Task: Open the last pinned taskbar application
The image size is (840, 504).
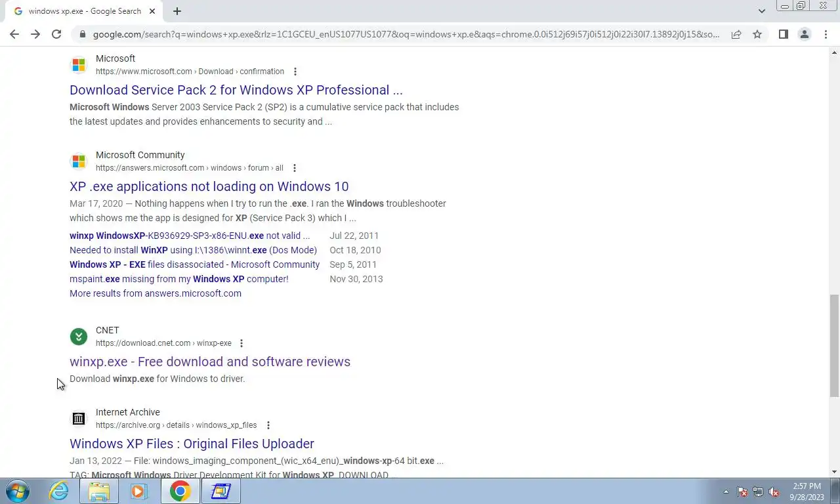Action: click(220, 491)
